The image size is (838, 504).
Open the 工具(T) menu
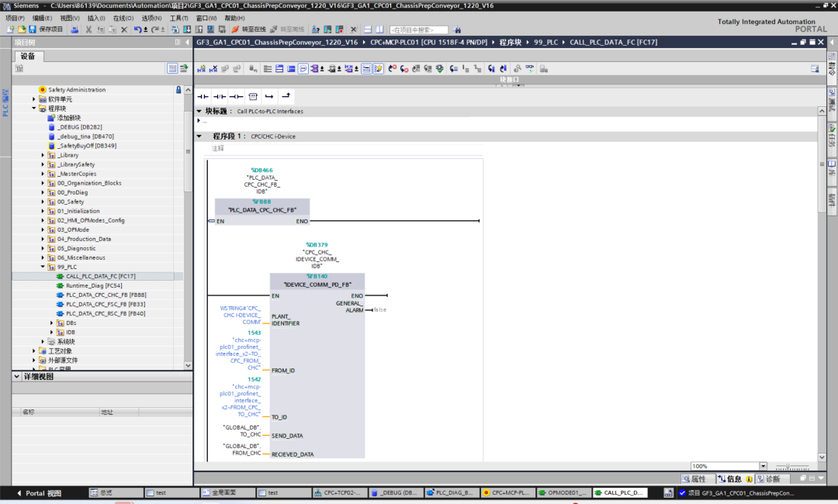click(179, 18)
